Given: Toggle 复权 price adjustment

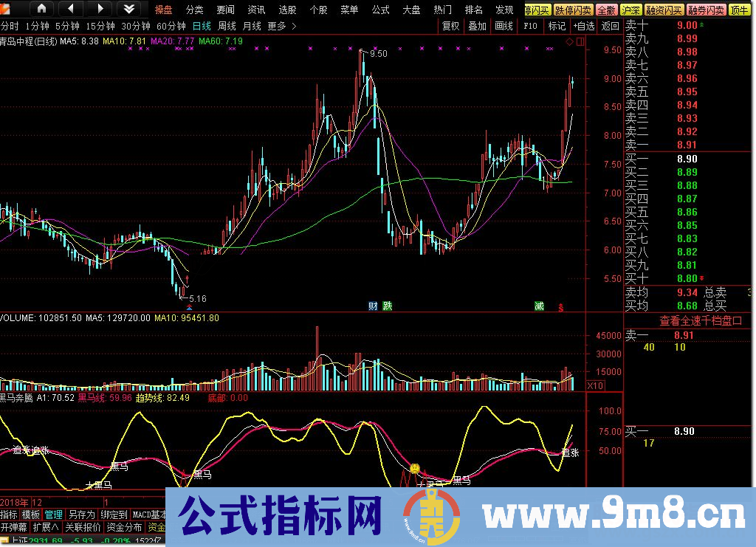Looking at the screenshot, I should [450, 24].
